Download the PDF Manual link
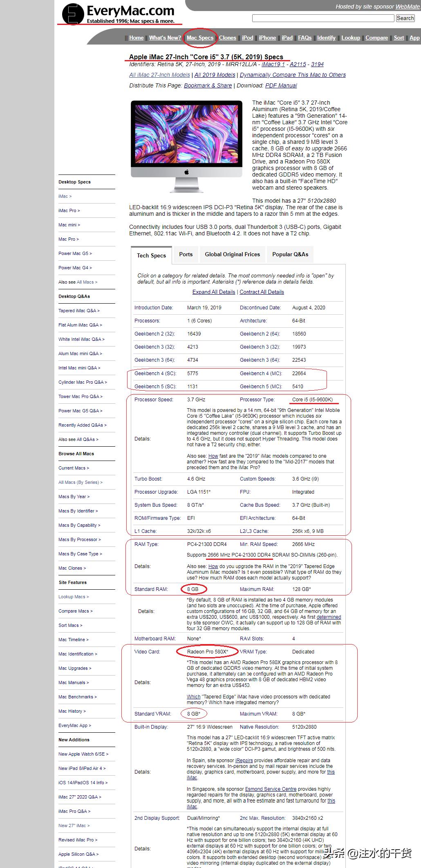 tap(281, 85)
